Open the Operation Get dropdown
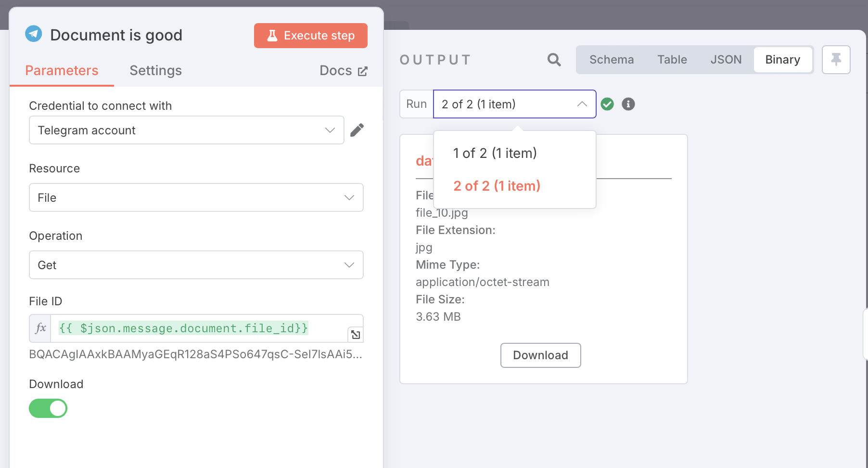The width and height of the screenshot is (868, 468). pos(196,265)
